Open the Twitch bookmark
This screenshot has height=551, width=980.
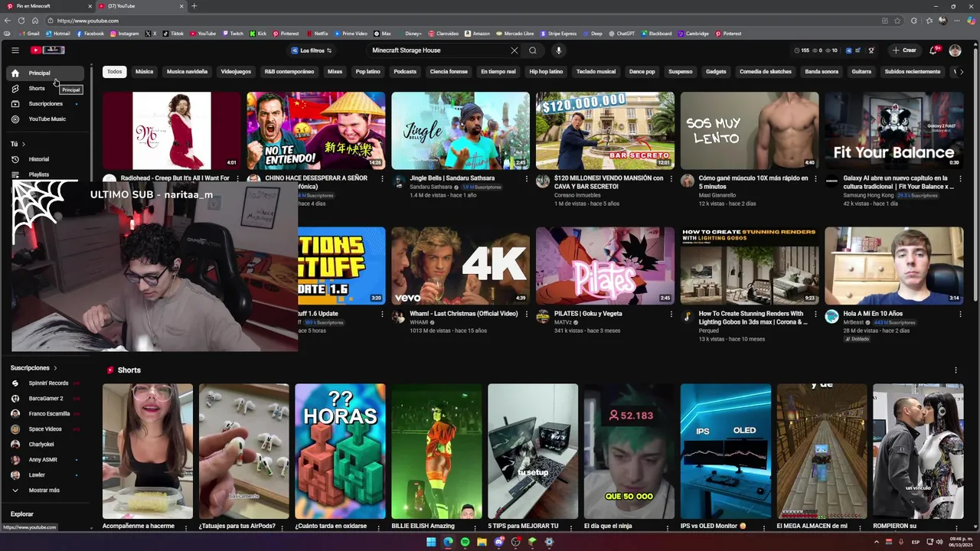tap(233, 34)
